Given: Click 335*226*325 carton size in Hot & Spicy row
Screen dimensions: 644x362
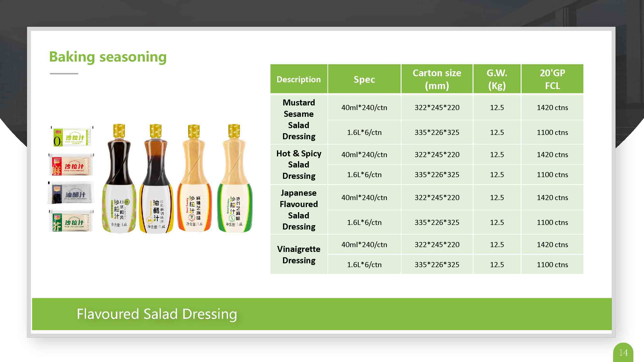Looking at the screenshot, I should tap(437, 174).
